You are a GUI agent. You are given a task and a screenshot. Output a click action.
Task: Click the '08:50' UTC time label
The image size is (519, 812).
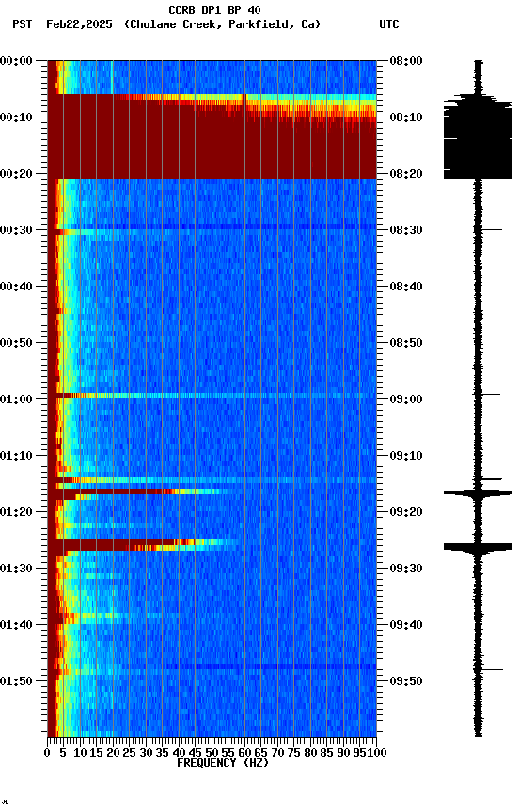click(x=405, y=343)
